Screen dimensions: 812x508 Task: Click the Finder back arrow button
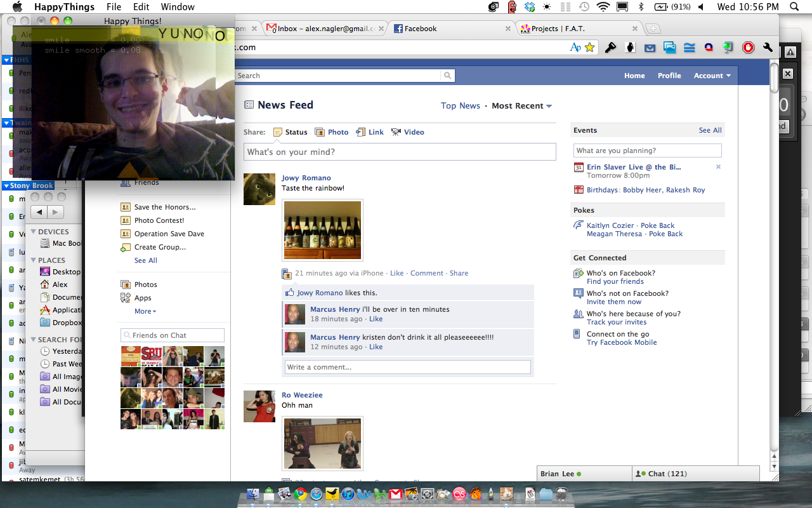tap(39, 213)
